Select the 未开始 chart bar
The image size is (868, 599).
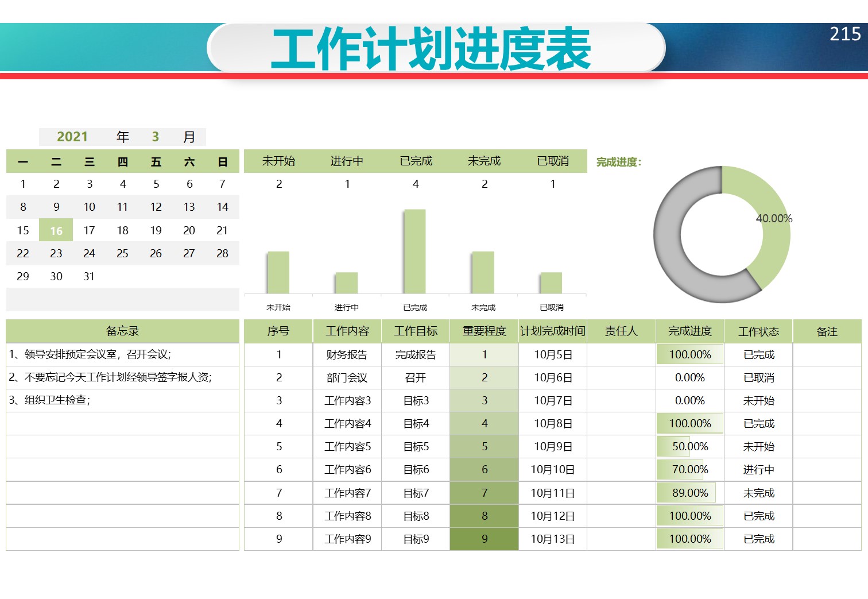click(278, 273)
